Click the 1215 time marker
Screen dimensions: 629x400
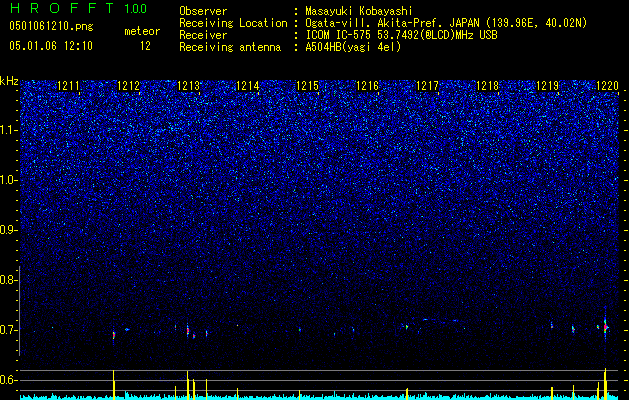point(308,86)
